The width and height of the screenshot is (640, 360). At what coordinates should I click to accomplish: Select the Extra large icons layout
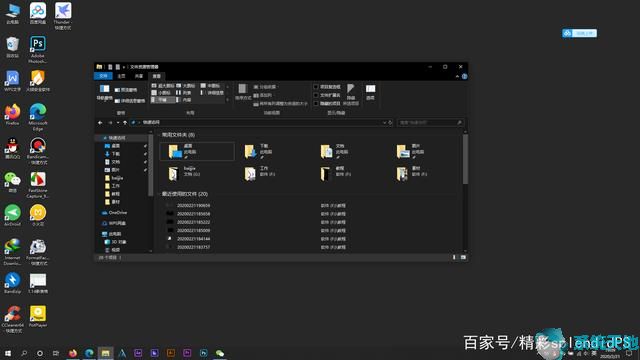163,86
